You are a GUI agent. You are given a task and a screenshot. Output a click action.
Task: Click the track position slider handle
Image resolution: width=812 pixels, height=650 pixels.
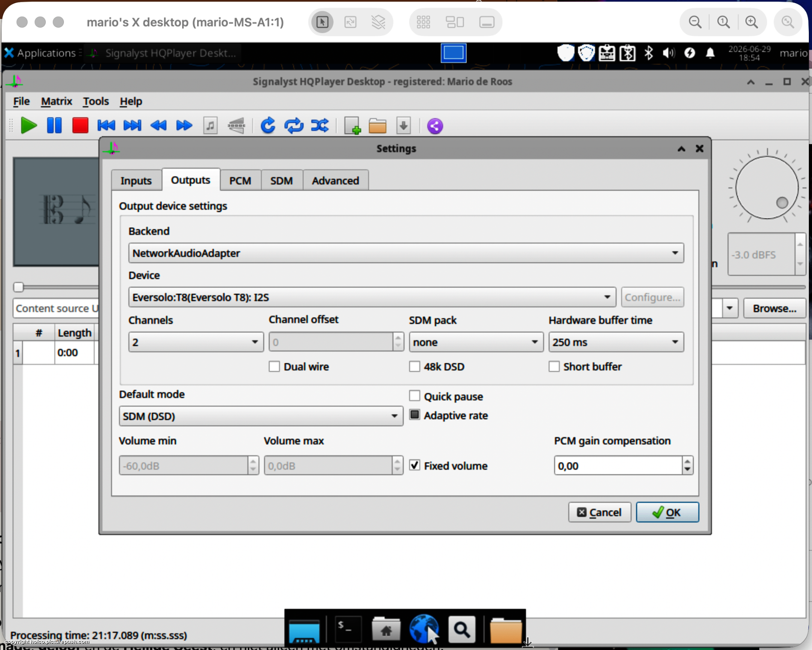(x=19, y=287)
